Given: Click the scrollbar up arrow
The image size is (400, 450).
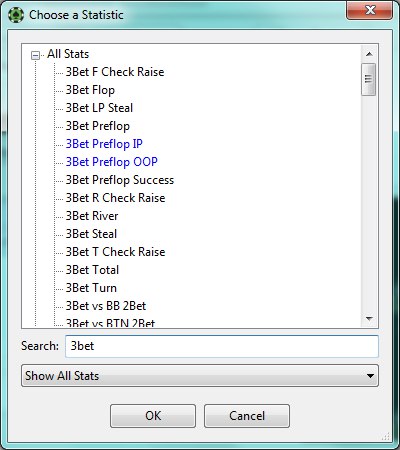Looking at the screenshot, I should click(369, 54).
